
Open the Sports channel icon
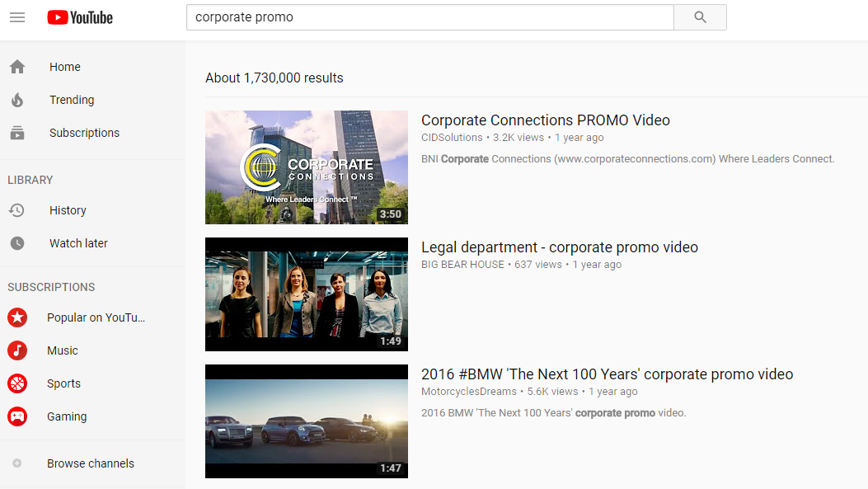click(16, 383)
